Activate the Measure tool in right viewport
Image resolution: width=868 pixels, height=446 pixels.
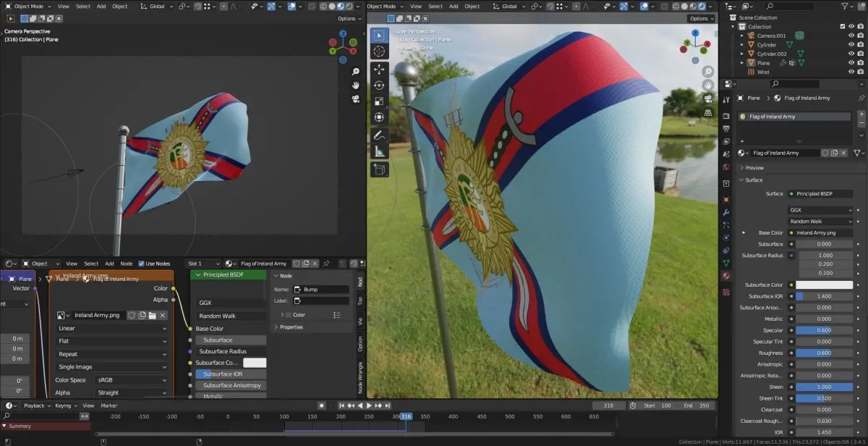pyautogui.click(x=380, y=152)
